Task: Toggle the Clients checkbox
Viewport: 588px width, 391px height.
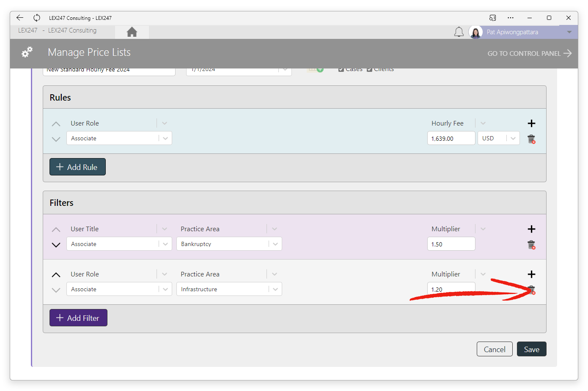Action: (x=369, y=70)
